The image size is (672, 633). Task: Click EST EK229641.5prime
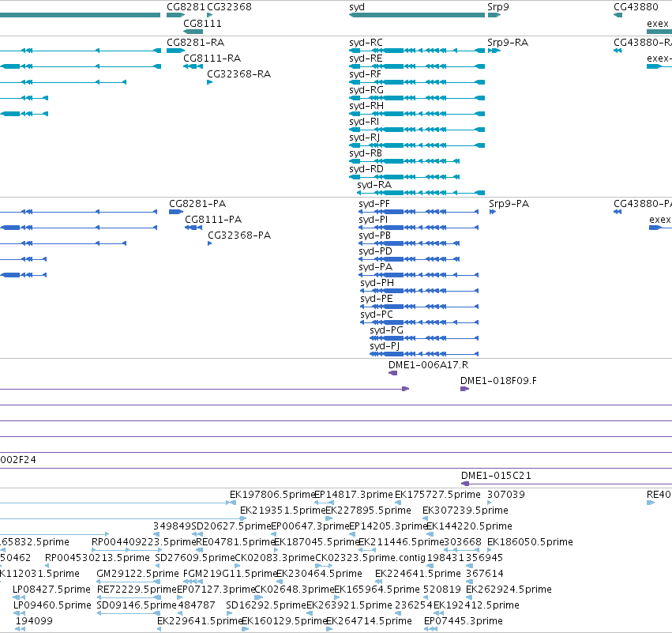200,621
